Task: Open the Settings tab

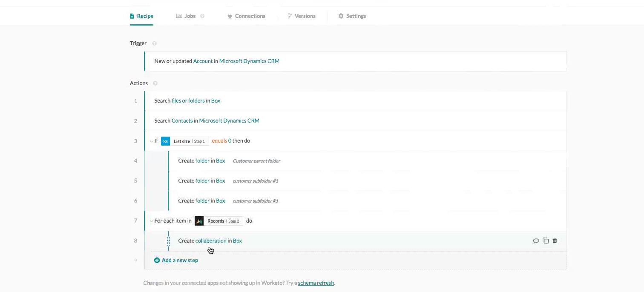Action: [352, 16]
